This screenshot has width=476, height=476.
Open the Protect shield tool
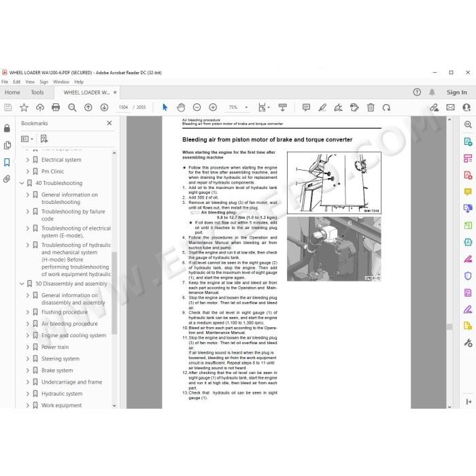click(468, 275)
